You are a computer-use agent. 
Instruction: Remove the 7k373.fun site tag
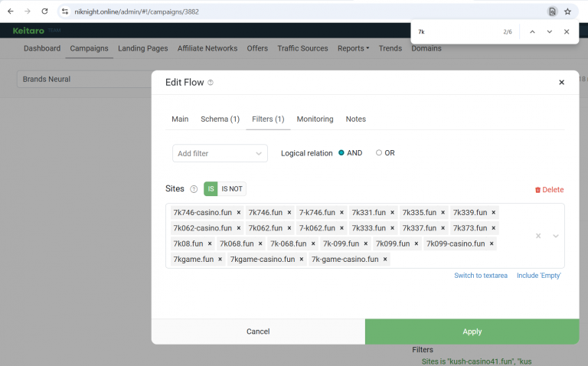tap(494, 228)
